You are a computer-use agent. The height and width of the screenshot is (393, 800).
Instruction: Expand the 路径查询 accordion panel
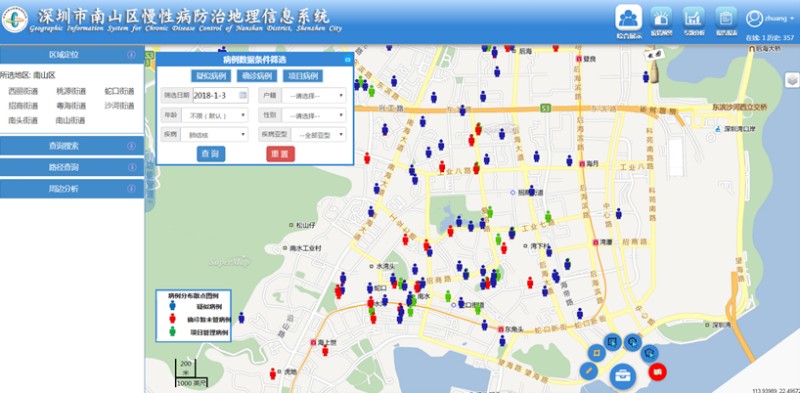point(72,167)
